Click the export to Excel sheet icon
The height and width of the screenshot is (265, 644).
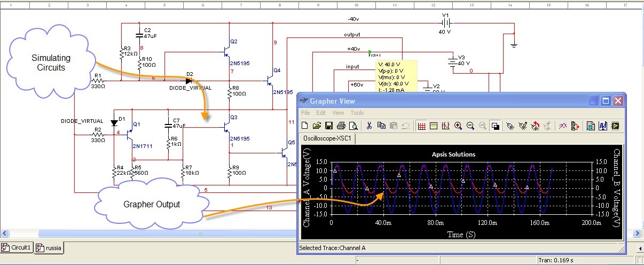coord(591,126)
